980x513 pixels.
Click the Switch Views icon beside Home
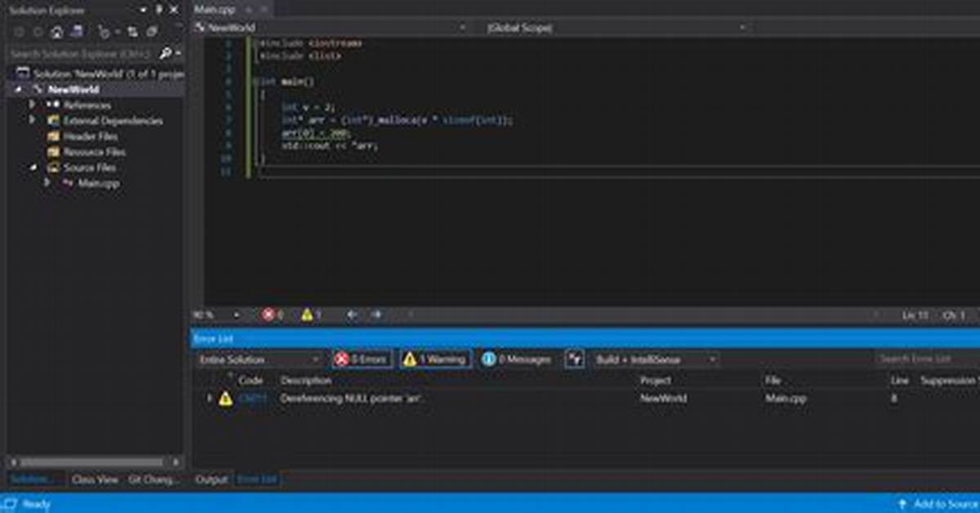coord(78,33)
